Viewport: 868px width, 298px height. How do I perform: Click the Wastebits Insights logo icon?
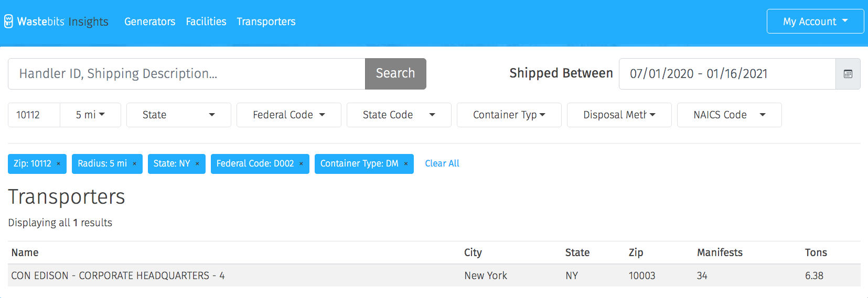pos(8,21)
